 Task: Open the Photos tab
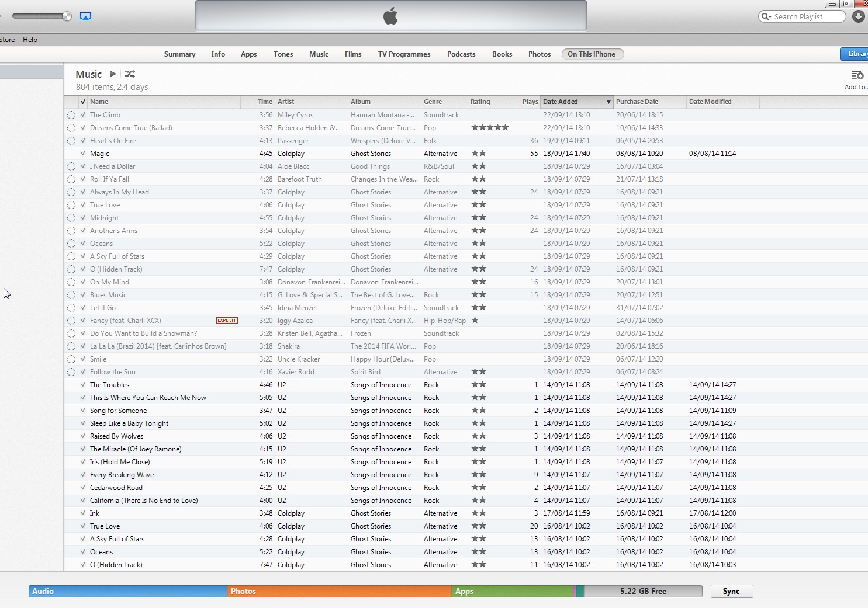[540, 54]
